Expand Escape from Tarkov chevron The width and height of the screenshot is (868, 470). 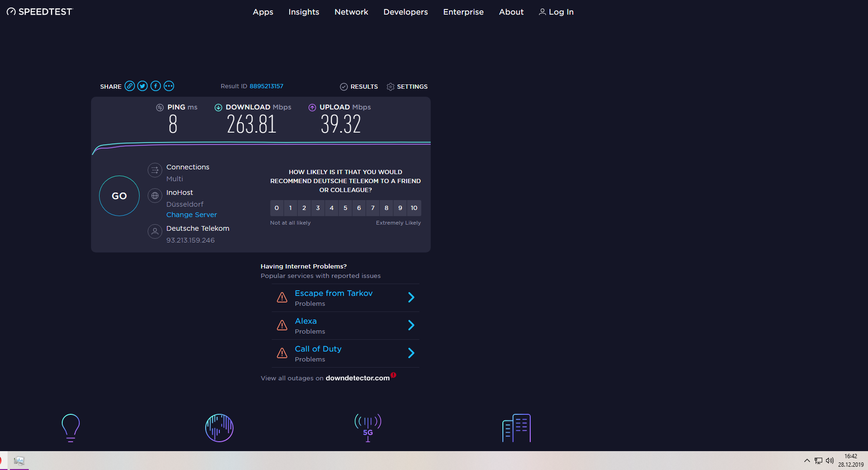pos(411,297)
